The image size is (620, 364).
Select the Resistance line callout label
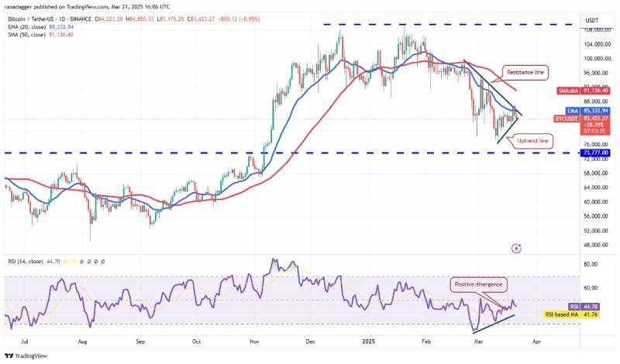click(525, 72)
